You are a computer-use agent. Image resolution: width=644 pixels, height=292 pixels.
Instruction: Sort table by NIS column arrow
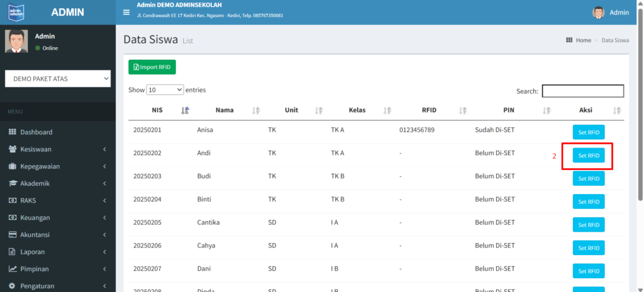click(185, 111)
